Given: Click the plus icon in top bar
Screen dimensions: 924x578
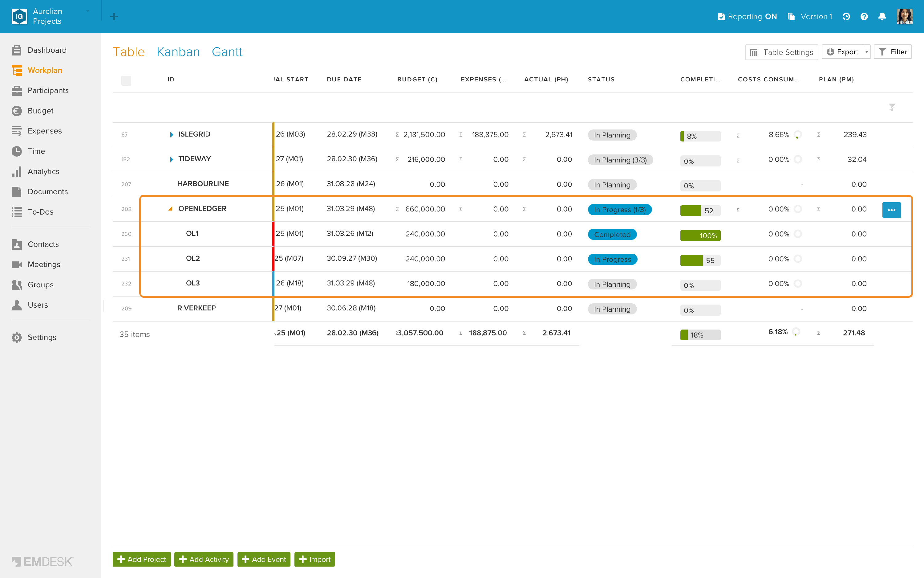Looking at the screenshot, I should pyautogui.click(x=114, y=16).
